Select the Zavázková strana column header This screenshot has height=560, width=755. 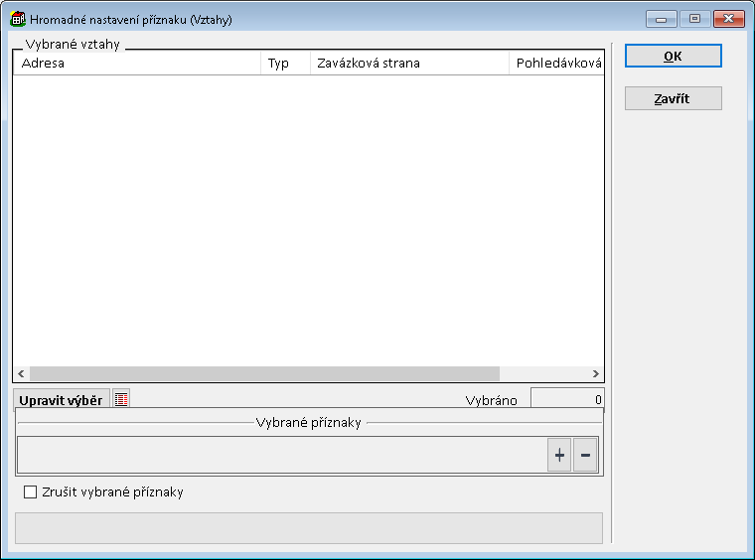point(409,64)
